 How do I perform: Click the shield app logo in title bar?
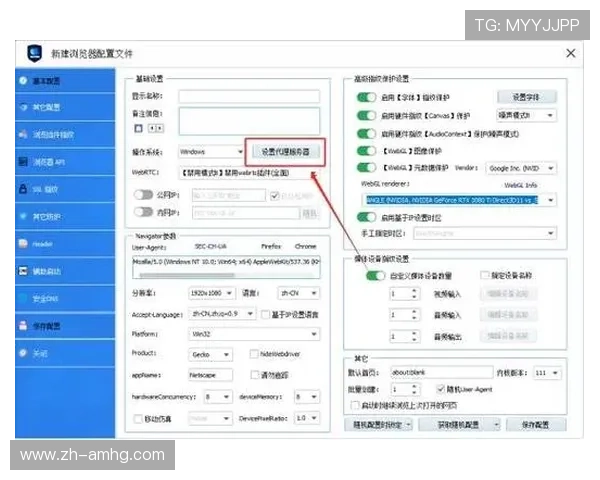[34, 53]
